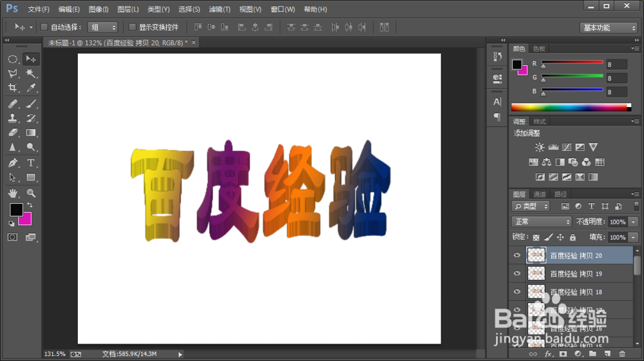Delete layer with trash icon
644x361 pixels.
tap(622, 354)
